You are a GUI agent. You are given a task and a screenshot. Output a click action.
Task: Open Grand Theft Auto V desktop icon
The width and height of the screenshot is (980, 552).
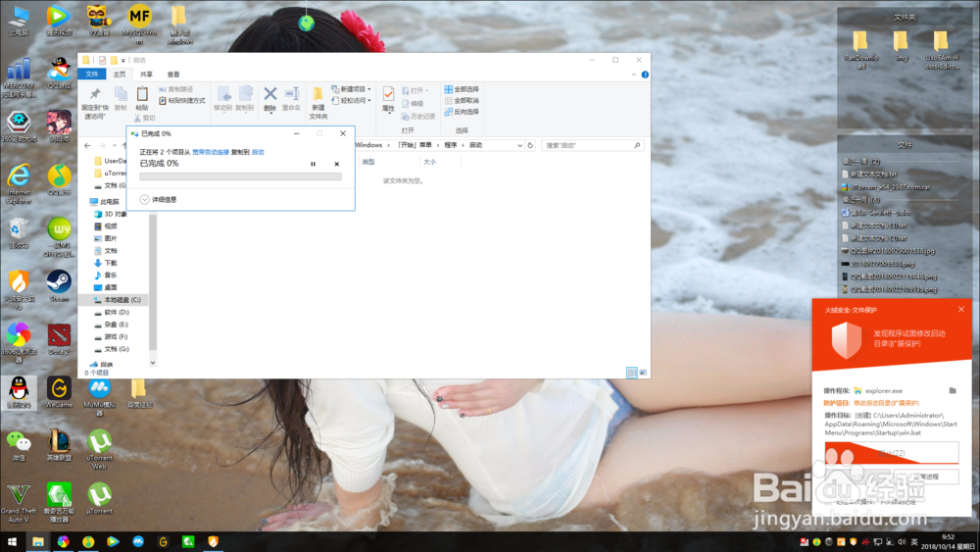(19, 503)
